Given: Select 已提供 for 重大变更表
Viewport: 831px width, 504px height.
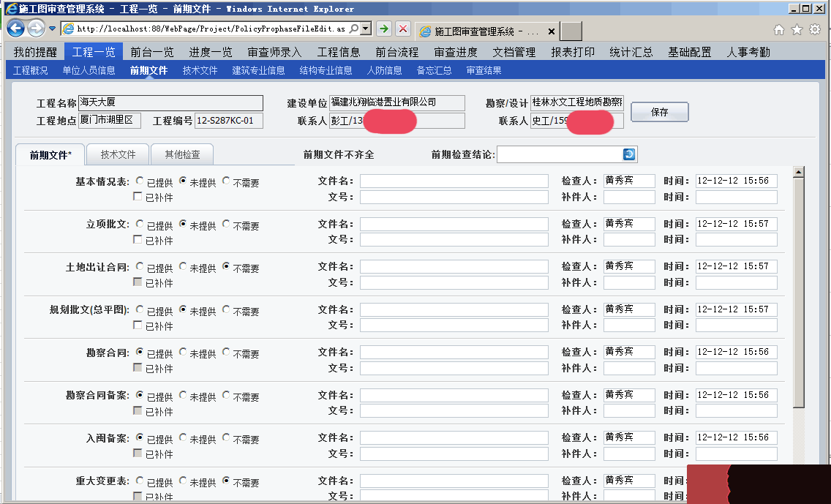Looking at the screenshot, I should point(140,481).
